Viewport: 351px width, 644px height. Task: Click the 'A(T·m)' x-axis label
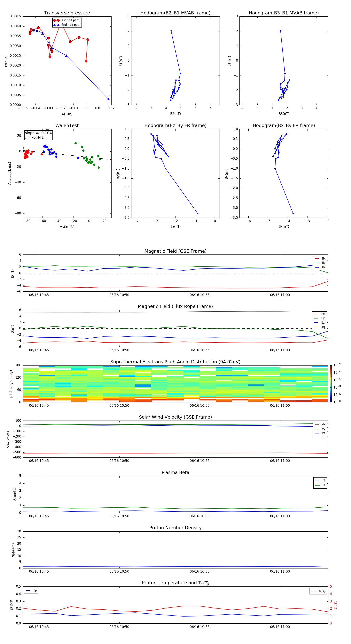pos(67,114)
